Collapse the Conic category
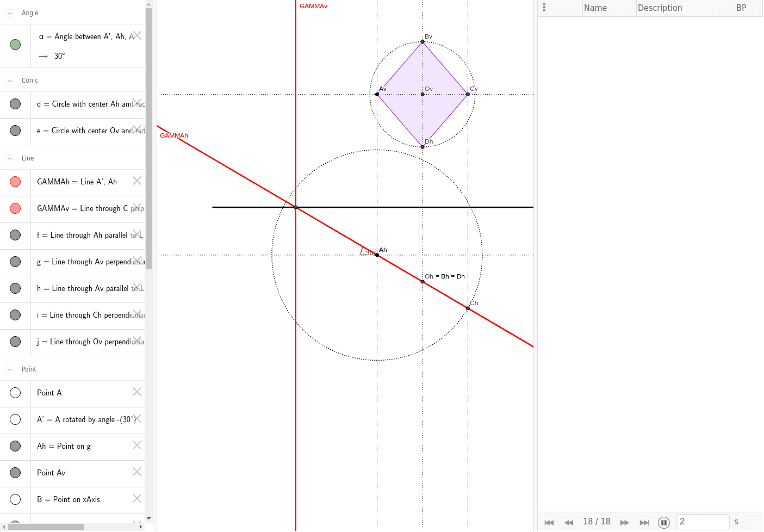 click(x=10, y=81)
